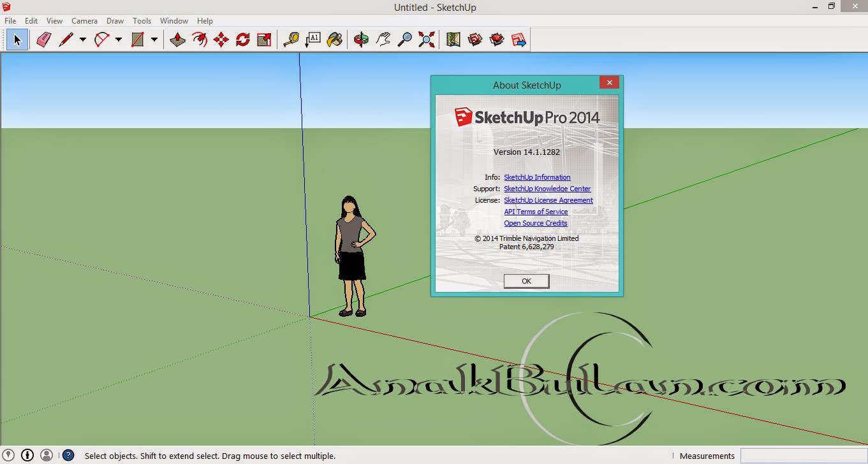Click the geo-location pin in status bar
Screen dimensions: 868x464
pos(9,455)
